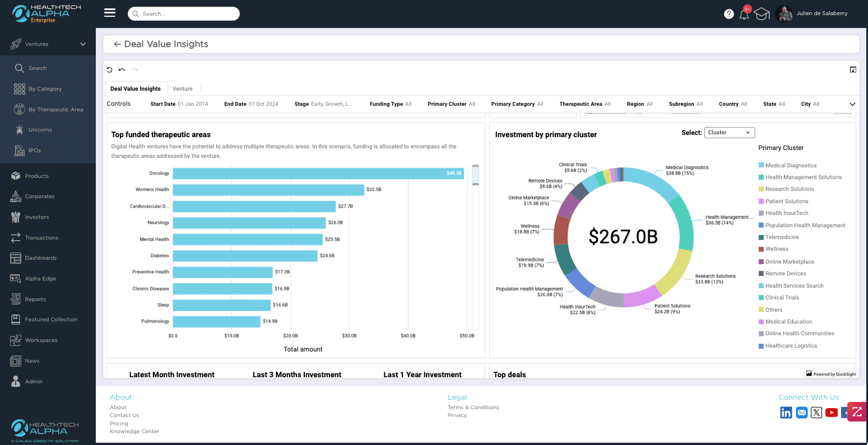Open the Region filter control
The width and height of the screenshot is (868, 445).
640,104
